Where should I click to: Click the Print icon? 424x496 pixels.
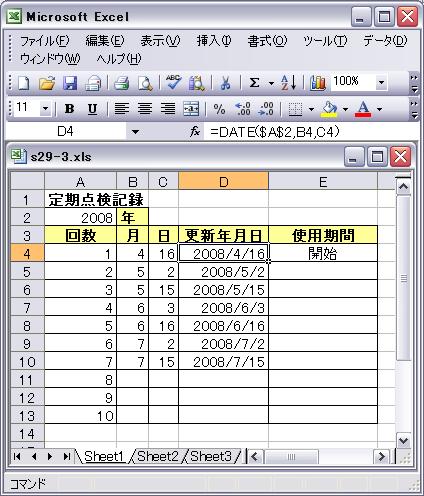122,83
